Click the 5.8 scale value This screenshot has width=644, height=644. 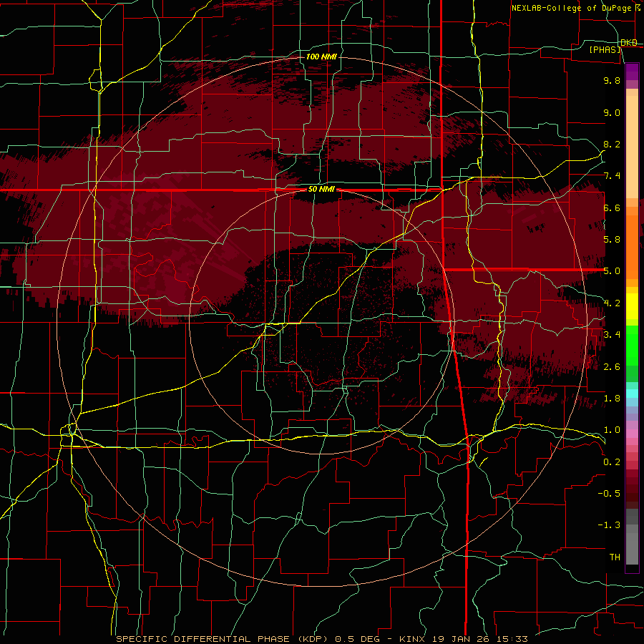tap(612, 240)
